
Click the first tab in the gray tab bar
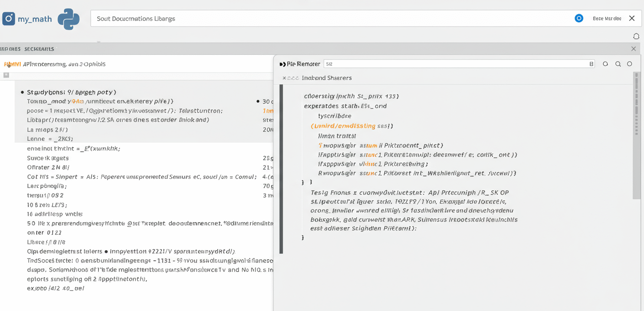click(10, 49)
